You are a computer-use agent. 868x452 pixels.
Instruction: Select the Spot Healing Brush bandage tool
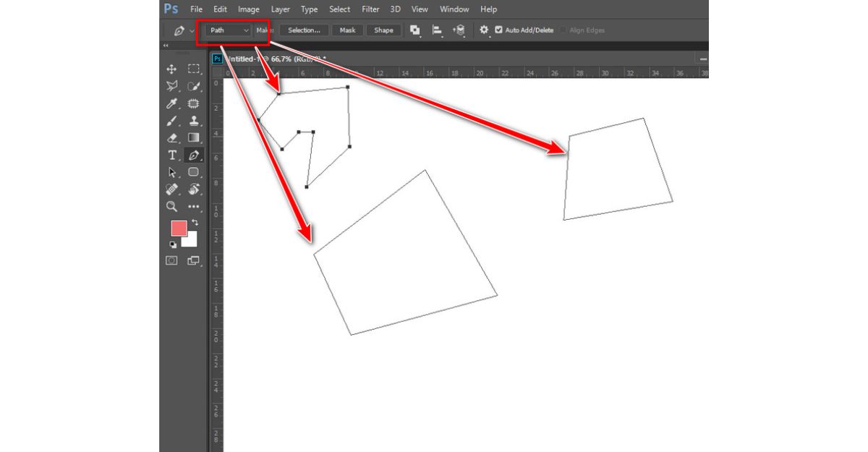point(171,189)
